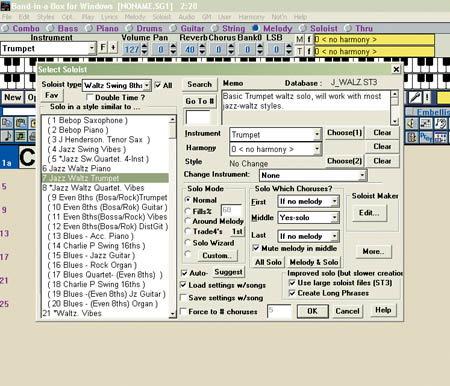
Task: Click the Go To # input field
Action: [198, 117]
